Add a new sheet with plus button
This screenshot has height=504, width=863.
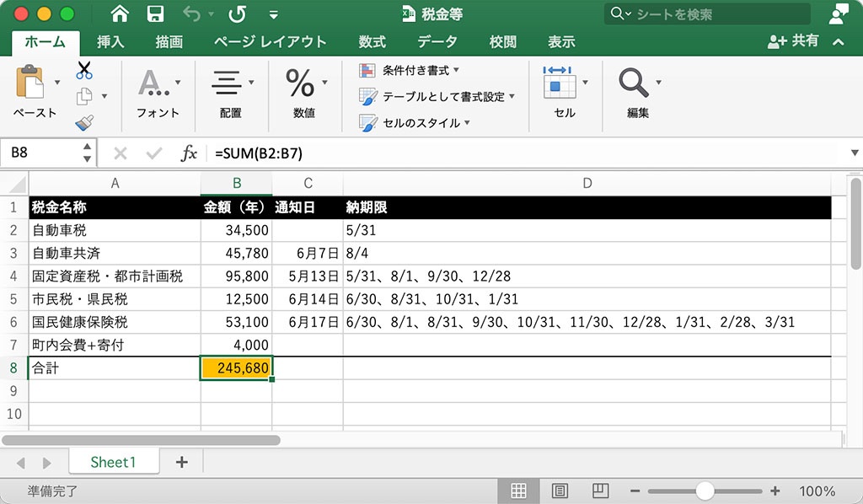[x=181, y=462]
